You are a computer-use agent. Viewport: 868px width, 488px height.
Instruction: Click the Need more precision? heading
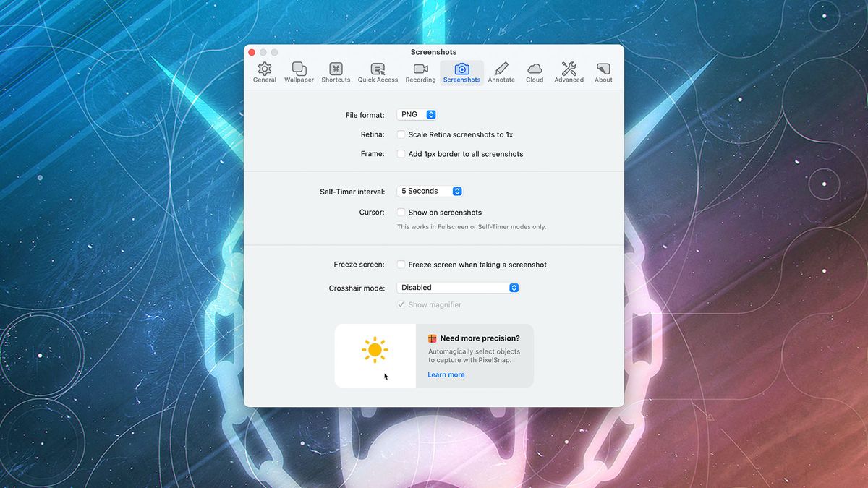(480, 338)
